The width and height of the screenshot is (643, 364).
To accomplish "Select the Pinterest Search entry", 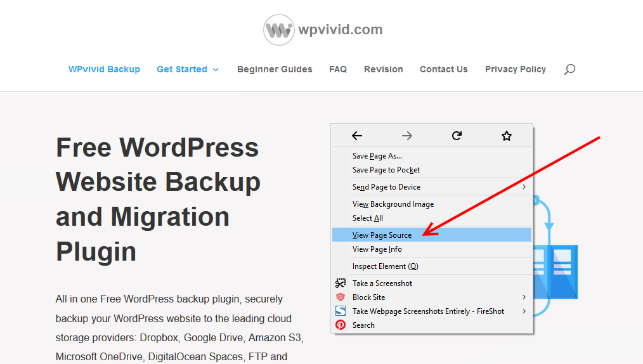I will tap(432, 325).
